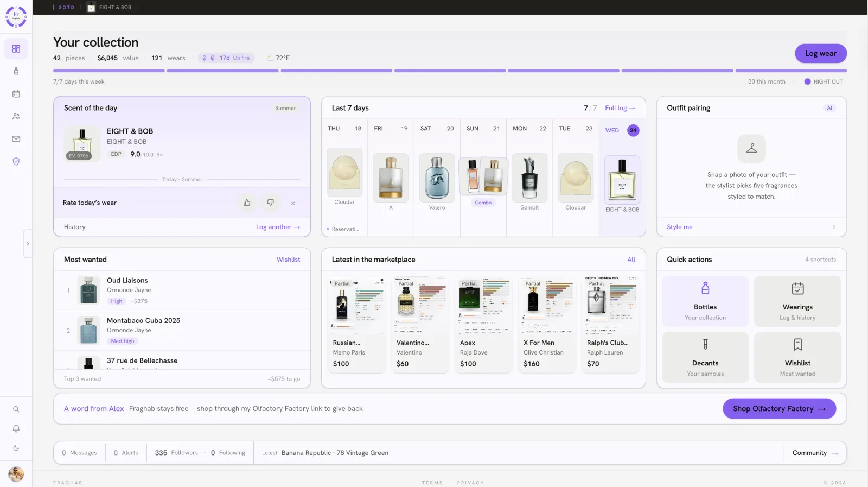This screenshot has width=868, height=487.
Task: Dismiss the Rate today's wear prompt
Action: pos(293,203)
